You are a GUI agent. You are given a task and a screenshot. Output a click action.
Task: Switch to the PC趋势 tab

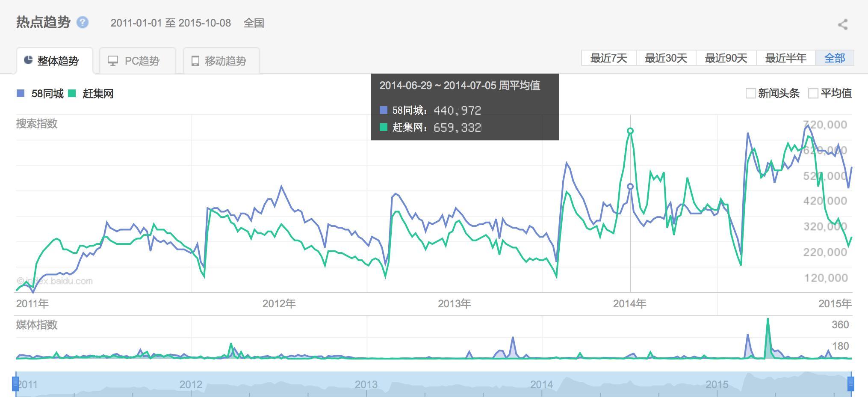[137, 61]
